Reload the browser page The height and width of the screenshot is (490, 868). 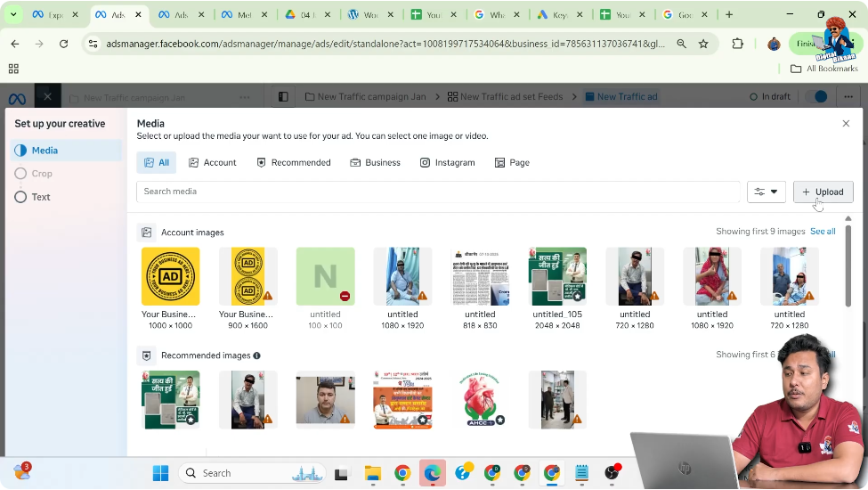[64, 44]
